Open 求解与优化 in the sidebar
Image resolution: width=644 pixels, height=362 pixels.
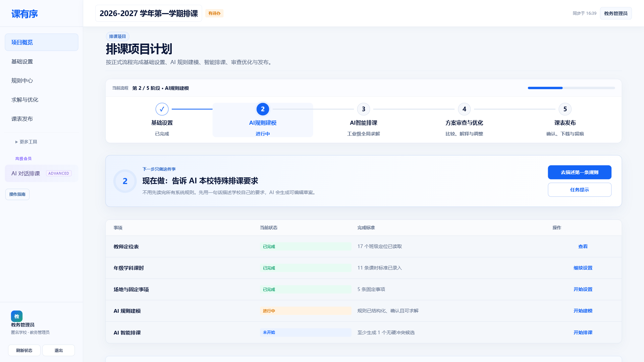(42, 100)
